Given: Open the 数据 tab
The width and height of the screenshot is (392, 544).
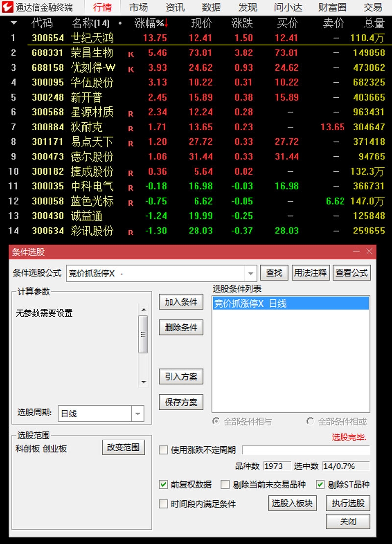Looking at the screenshot, I should click(211, 7).
